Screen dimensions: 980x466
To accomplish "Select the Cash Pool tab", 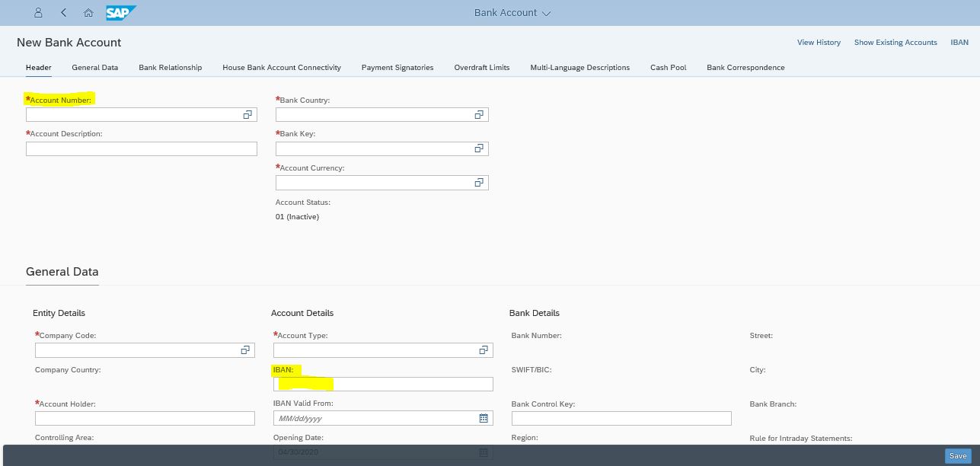I will (668, 68).
